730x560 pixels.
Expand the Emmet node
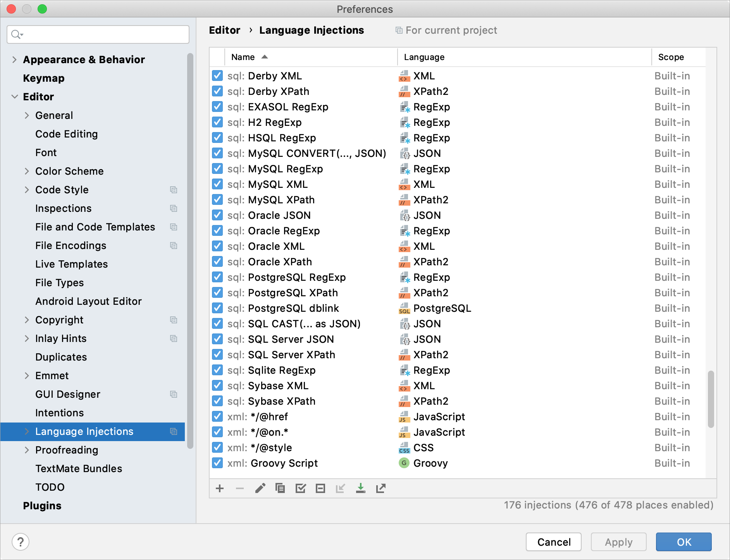pos(27,376)
